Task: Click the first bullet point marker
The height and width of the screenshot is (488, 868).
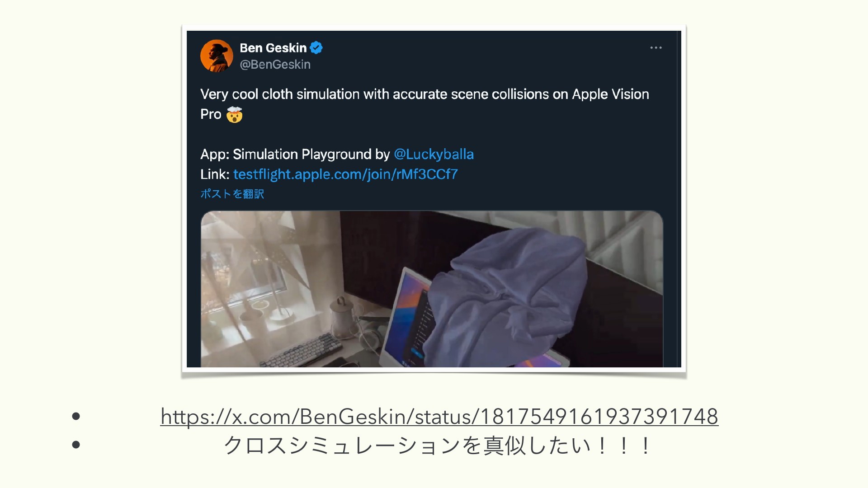Action: point(76,416)
